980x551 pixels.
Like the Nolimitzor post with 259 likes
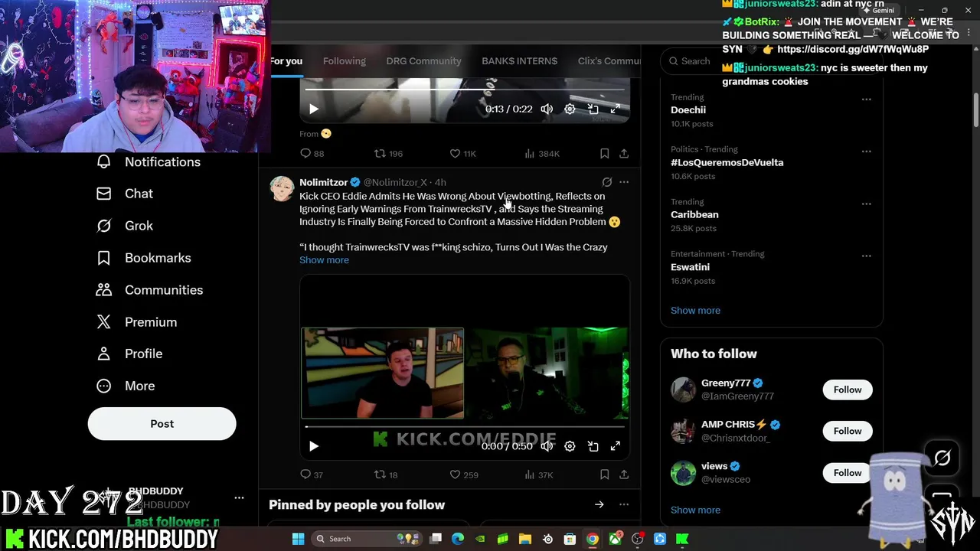pyautogui.click(x=463, y=474)
